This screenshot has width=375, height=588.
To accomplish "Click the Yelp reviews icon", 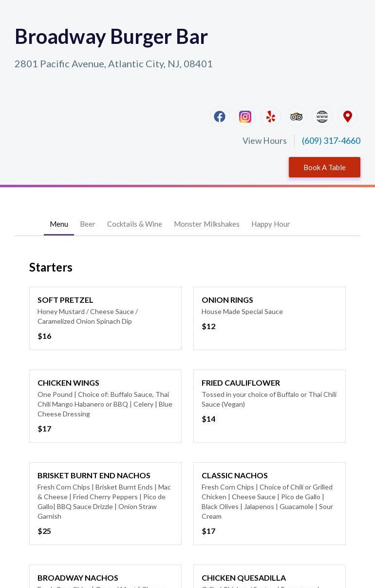I will tap(271, 117).
